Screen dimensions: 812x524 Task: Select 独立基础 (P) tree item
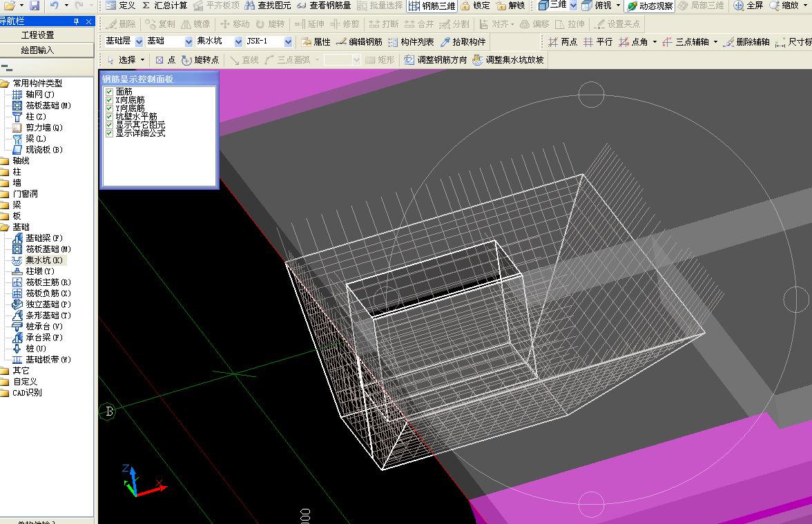pos(41,304)
